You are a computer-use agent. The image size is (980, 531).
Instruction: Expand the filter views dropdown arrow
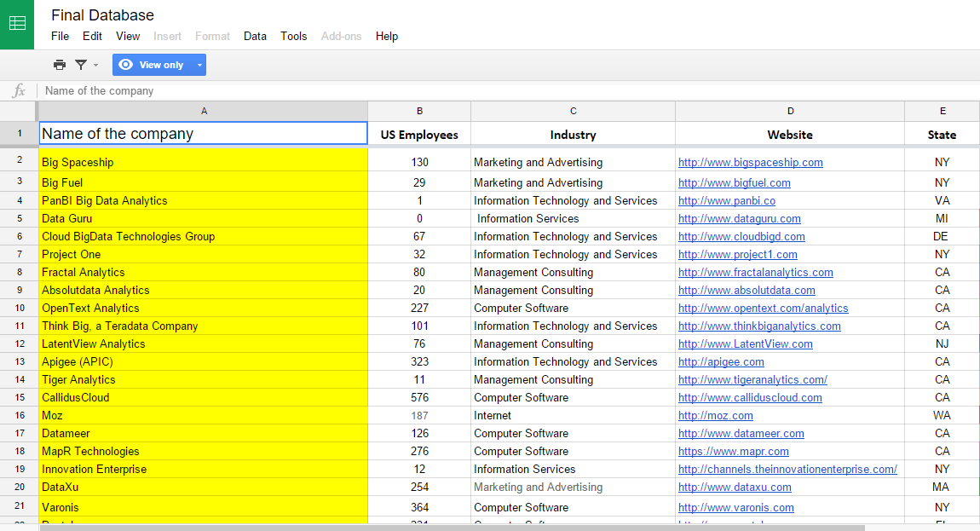(x=95, y=65)
